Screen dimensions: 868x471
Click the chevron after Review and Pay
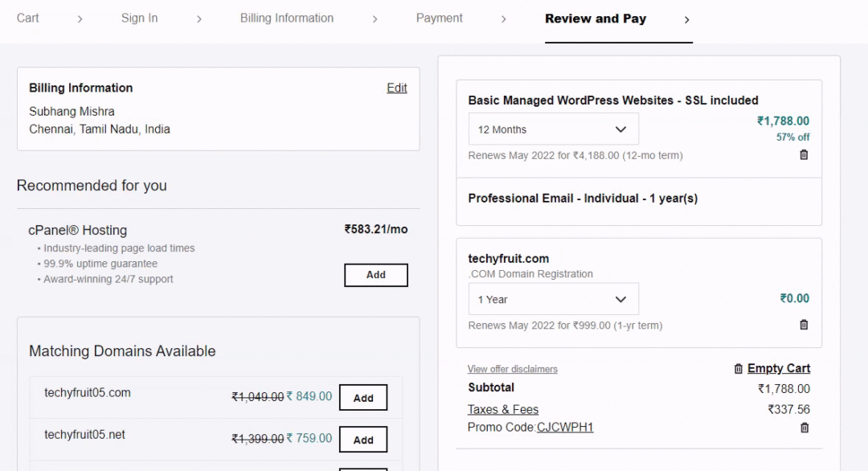click(x=686, y=20)
